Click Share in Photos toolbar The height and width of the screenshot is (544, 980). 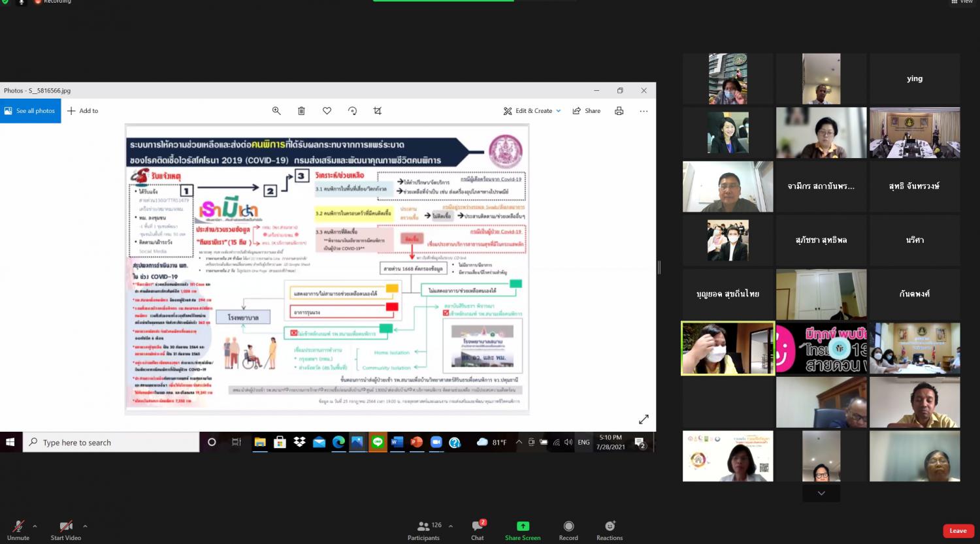coord(587,111)
